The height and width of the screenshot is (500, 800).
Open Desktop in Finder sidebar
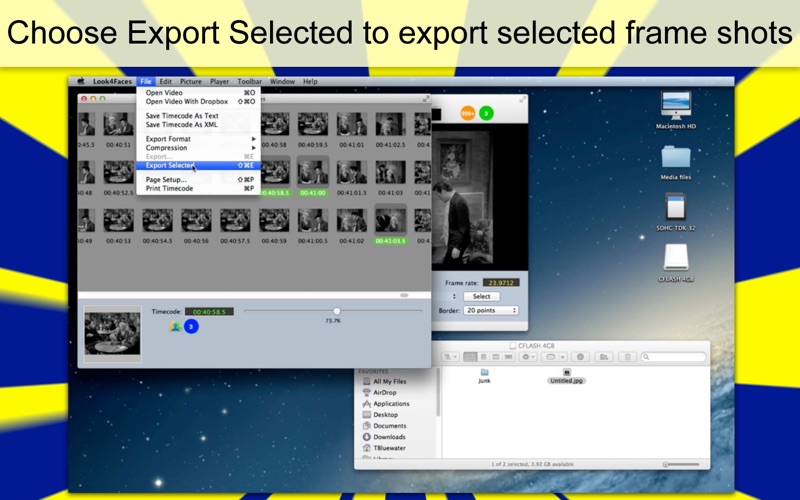(x=380, y=415)
